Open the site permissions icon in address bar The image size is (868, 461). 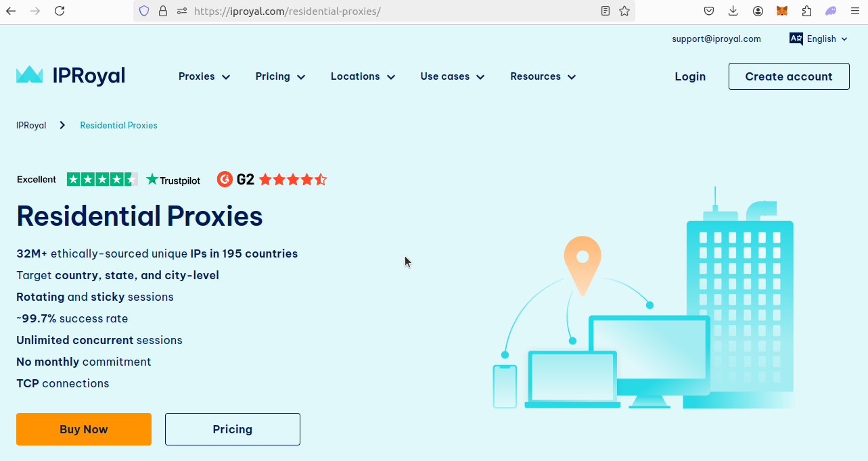tap(181, 11)
